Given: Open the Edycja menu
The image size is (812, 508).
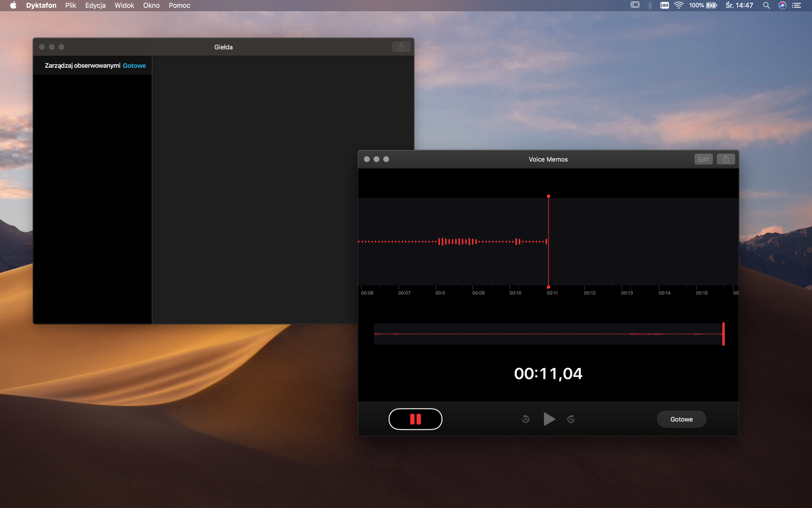Looking at the screenshot, I should click(x=95, y=5).
